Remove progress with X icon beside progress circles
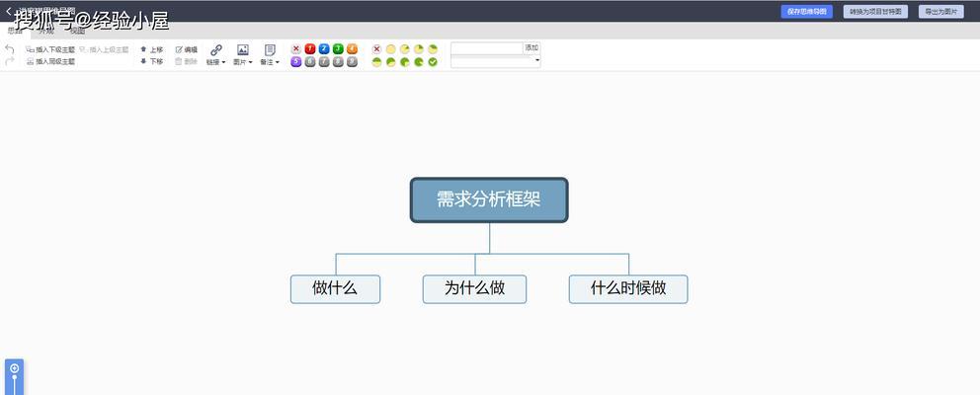Viewport: 980px width, 395px height. 376,49
